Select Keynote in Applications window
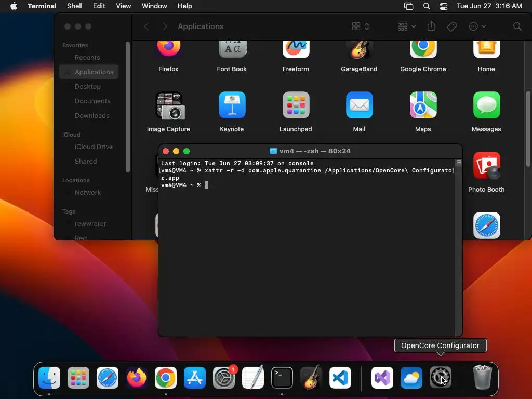 (232, 105)
